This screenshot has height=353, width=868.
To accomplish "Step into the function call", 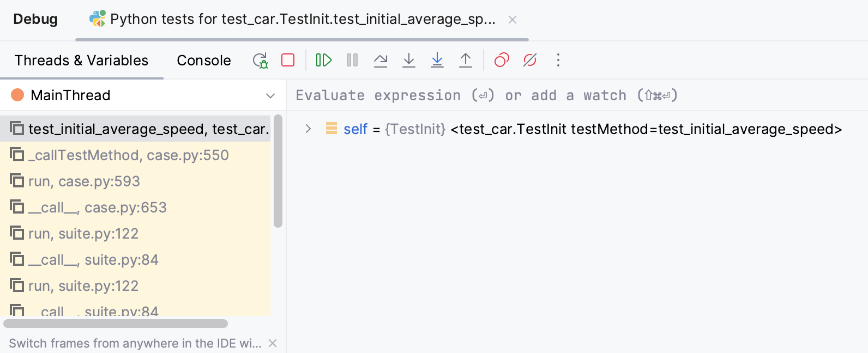I will click(x=409, y=60).
